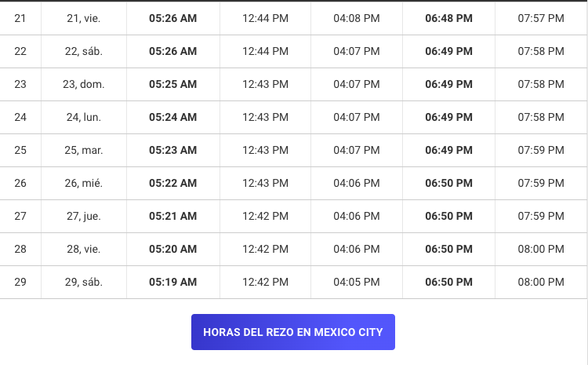588x365 pixels.
Task: Select row number 29 index cell
Action: 20,282
